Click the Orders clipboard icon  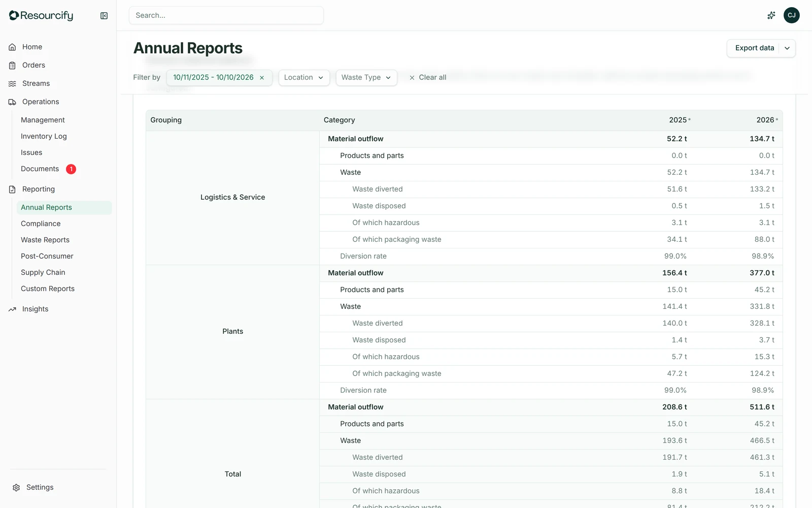12,65
